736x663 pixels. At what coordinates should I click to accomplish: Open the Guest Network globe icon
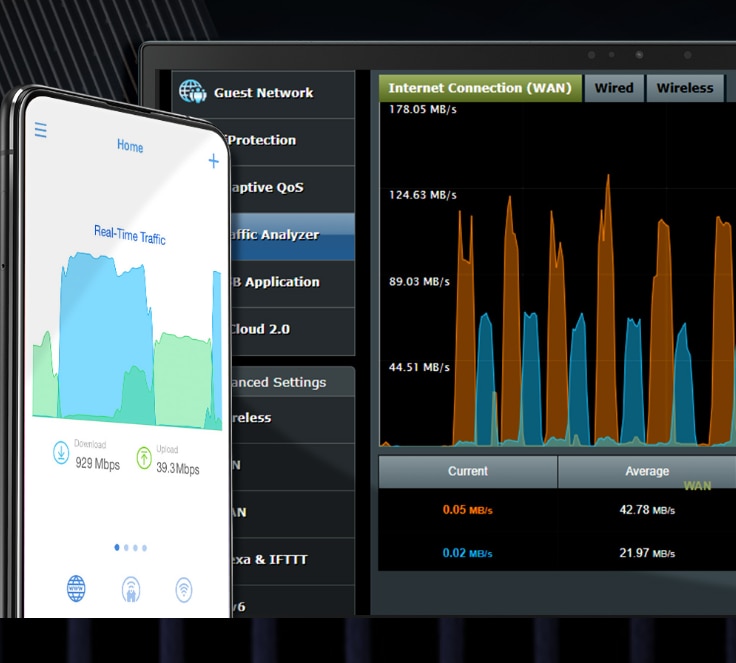point(192,92)
